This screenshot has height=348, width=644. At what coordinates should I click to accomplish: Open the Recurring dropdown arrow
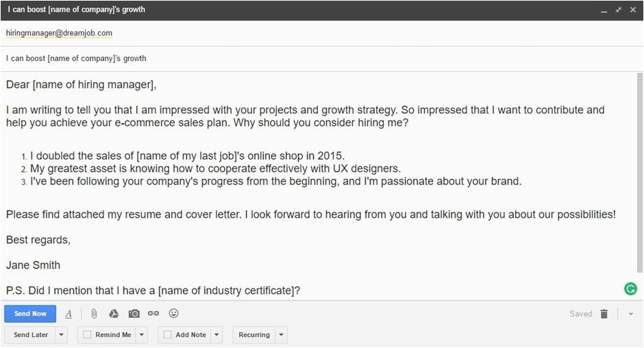pos(281,335)
